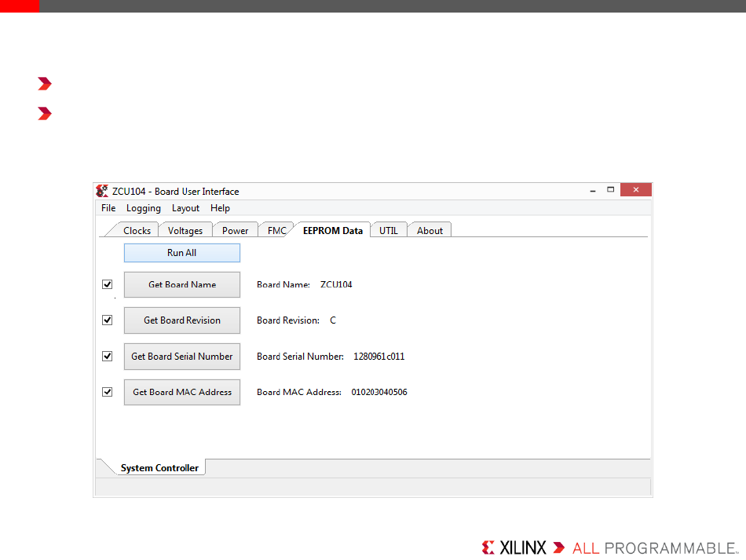Screen dimensions: 746x560
Task: Select the System Controller bottom tab
Action: [159, 467]
